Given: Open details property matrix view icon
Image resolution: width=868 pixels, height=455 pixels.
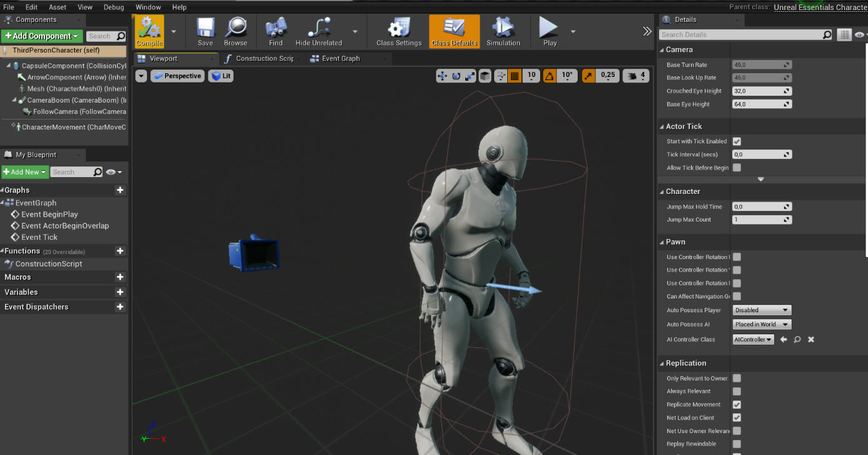Looking at the screenshot, I should (844, 35).
